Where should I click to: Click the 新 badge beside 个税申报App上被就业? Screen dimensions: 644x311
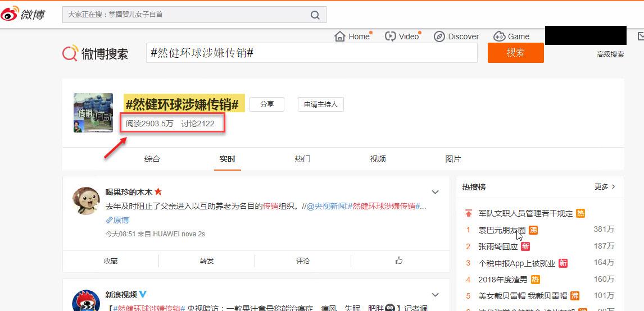tap(563, 263)
